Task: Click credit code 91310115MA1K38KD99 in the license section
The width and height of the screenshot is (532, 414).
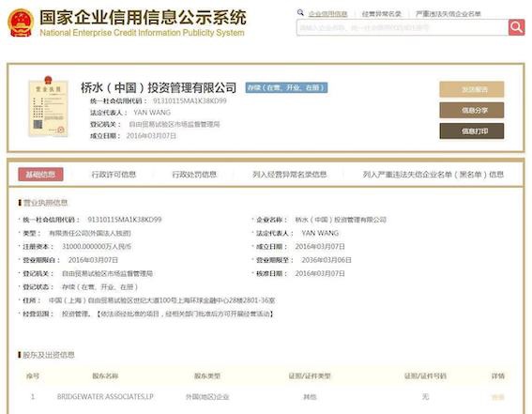Action: 125,220
